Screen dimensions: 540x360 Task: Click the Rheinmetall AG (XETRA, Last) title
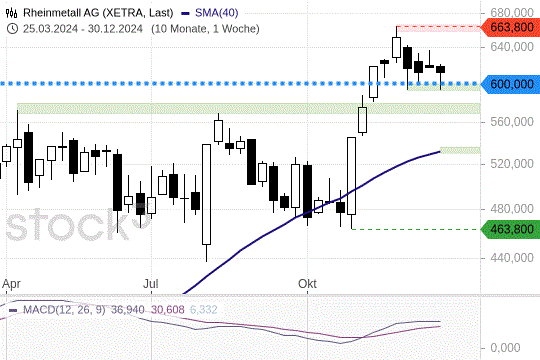[98, 13]
